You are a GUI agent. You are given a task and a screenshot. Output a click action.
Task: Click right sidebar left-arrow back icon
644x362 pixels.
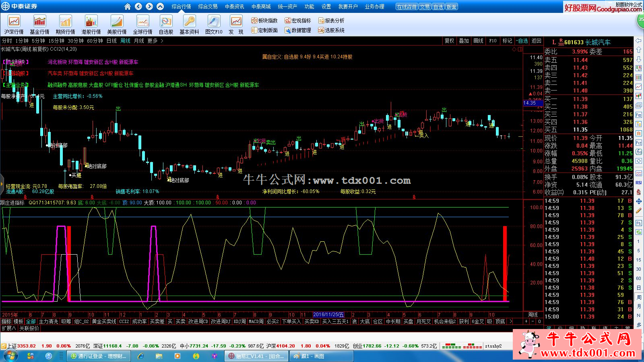(x=639, y=41)
